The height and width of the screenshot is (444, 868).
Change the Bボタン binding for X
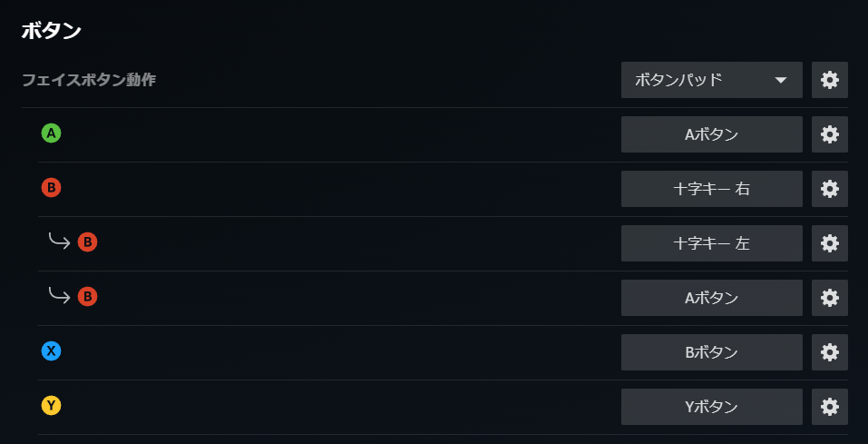click(711, 352)
